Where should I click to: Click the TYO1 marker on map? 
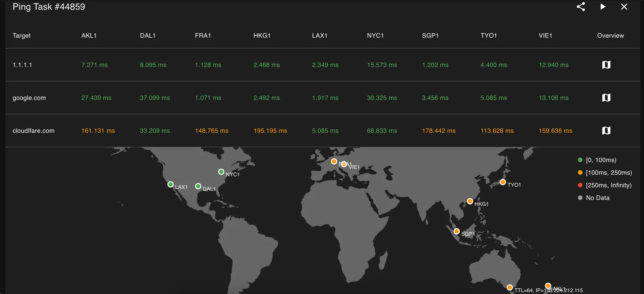point(502,182)
